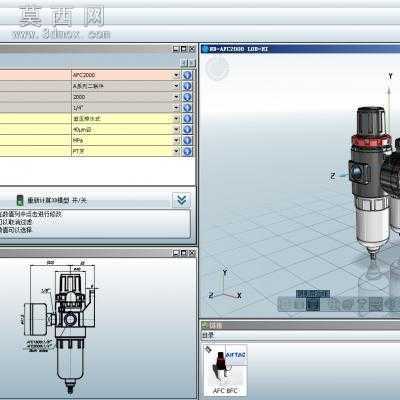Click the XYZ axis triad in 3D view
The width and height of the screenshot is (400, 400).
(226, 285)
